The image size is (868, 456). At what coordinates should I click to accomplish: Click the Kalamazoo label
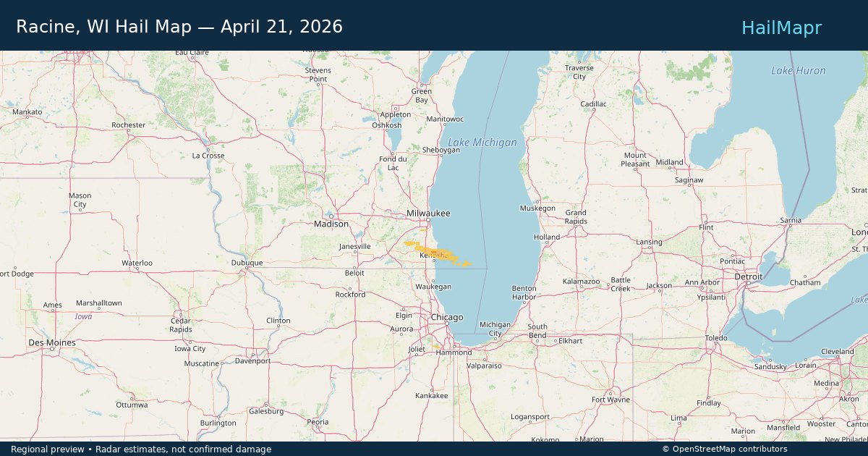(582, 282)
